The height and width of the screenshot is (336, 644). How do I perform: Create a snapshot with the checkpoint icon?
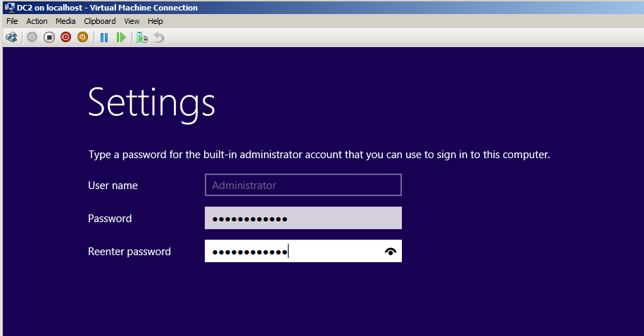tap(142, 37)
